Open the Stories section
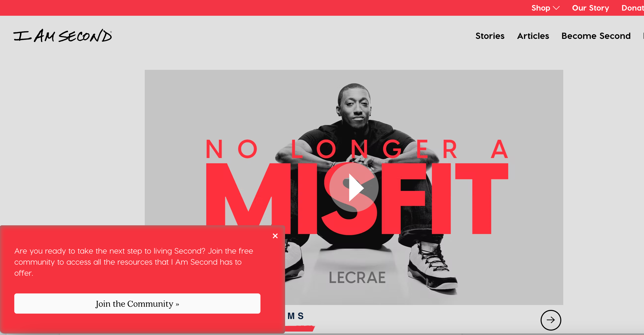Viewport: 644px width, 335px height. click(490, 36)
